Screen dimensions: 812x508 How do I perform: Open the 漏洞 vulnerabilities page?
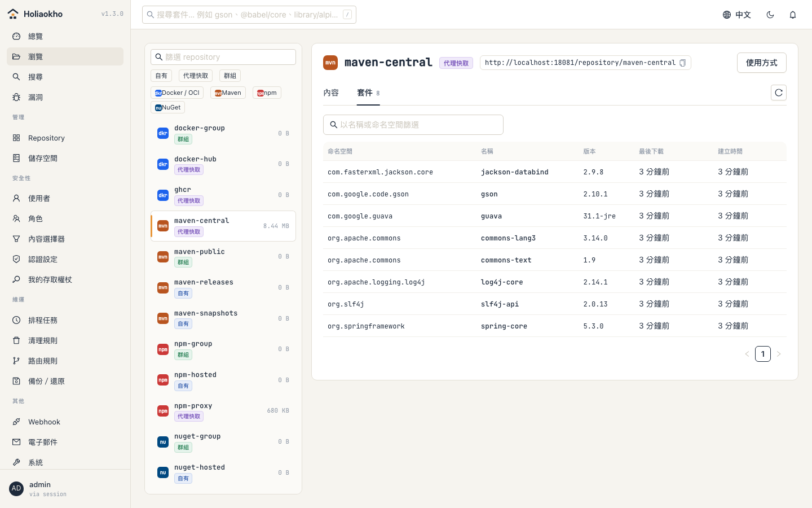[65, 97]
